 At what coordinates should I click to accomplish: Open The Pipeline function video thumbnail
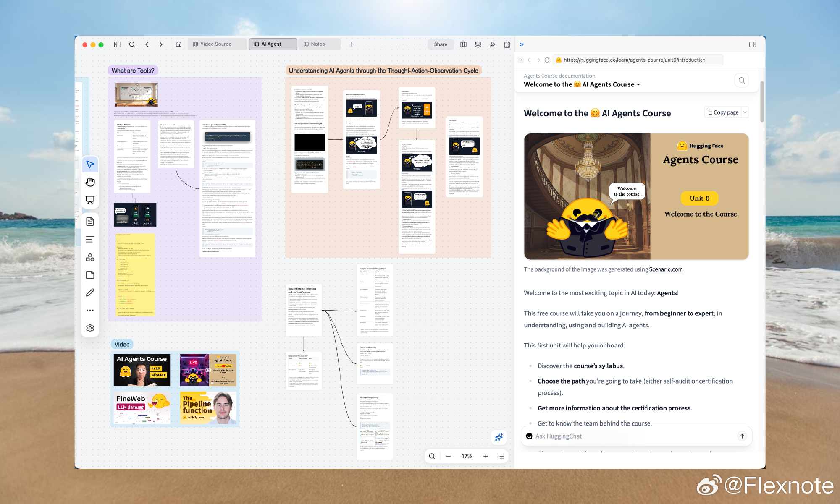click(208, 408)
